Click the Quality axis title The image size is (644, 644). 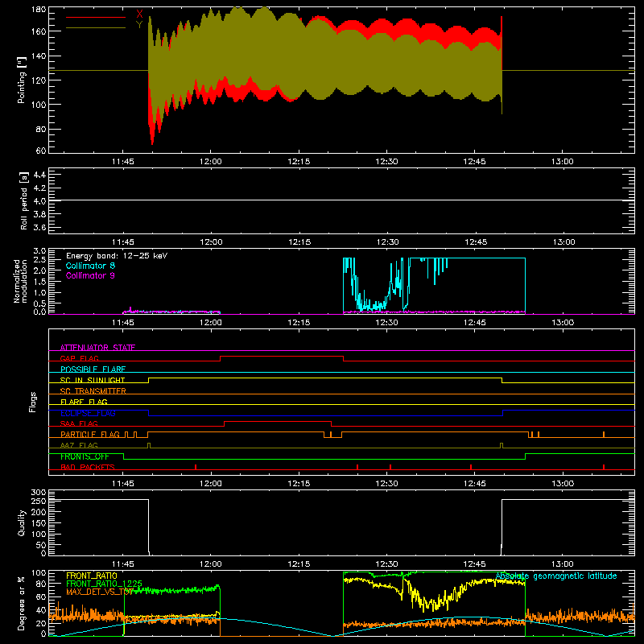(22, 523)
